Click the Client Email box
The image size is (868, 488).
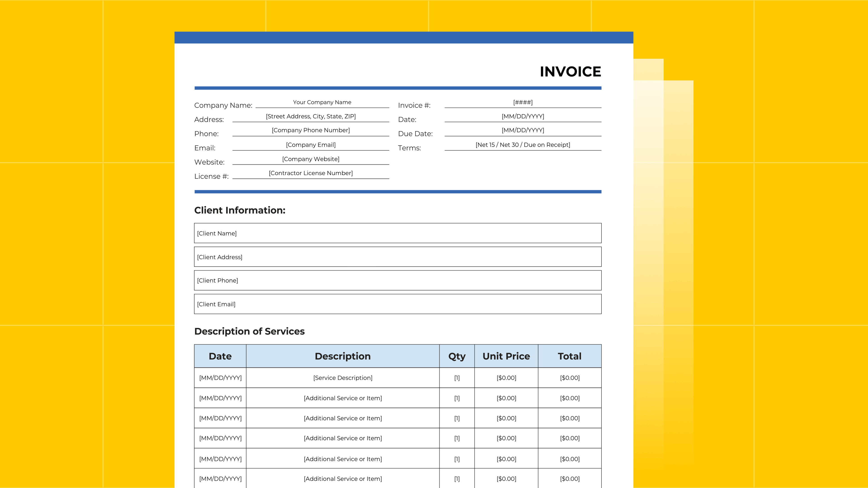[398, 304]
